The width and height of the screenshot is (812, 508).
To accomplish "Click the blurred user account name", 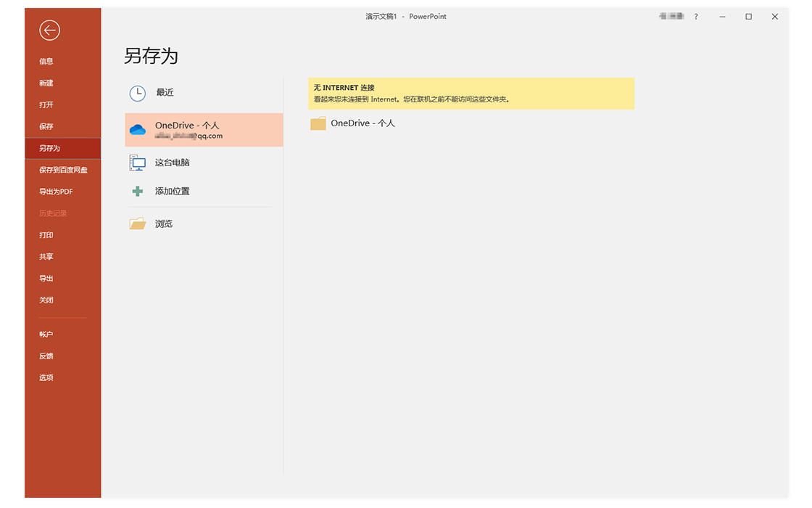I will 671,17.
